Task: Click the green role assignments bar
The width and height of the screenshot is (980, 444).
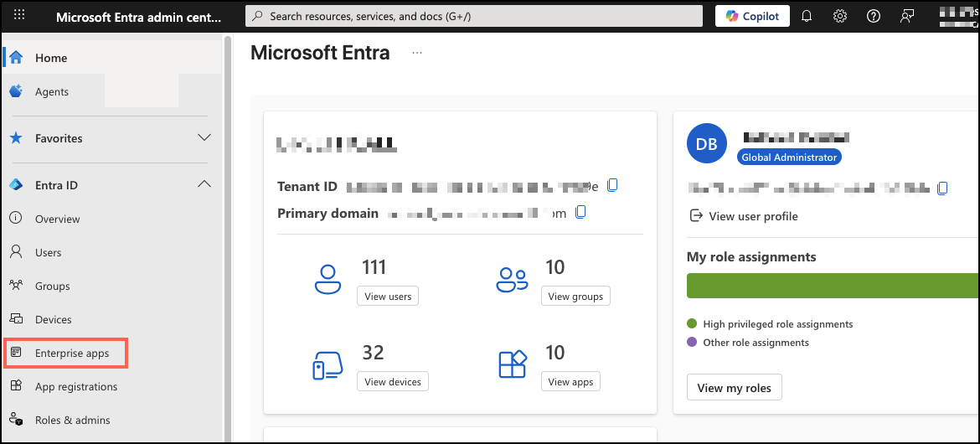Action: [833, 286]
